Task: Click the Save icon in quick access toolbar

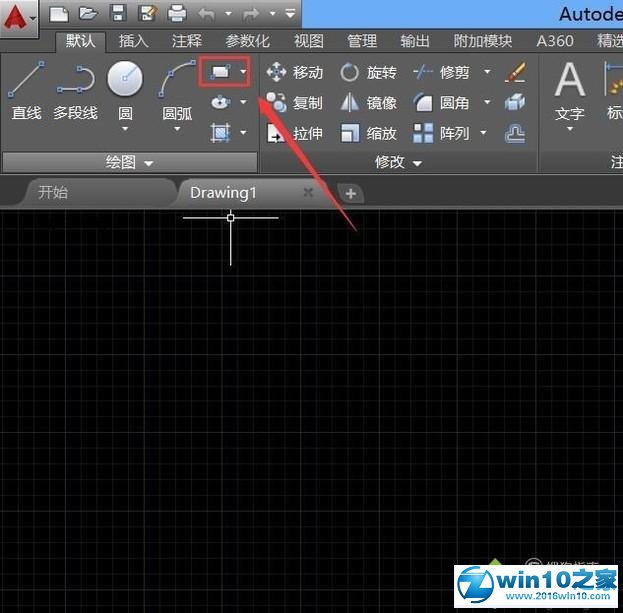Action: coord(118,13)
